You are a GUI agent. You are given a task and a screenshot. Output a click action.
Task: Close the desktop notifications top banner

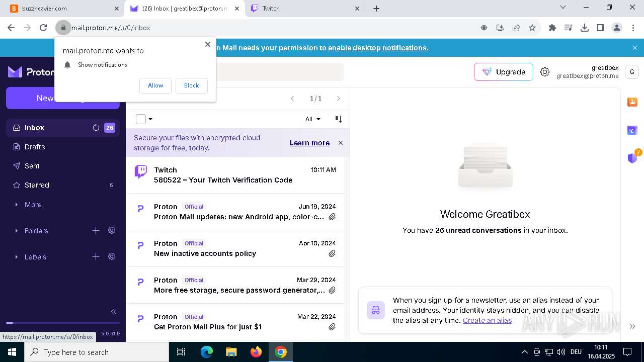[x=635, y=48]
